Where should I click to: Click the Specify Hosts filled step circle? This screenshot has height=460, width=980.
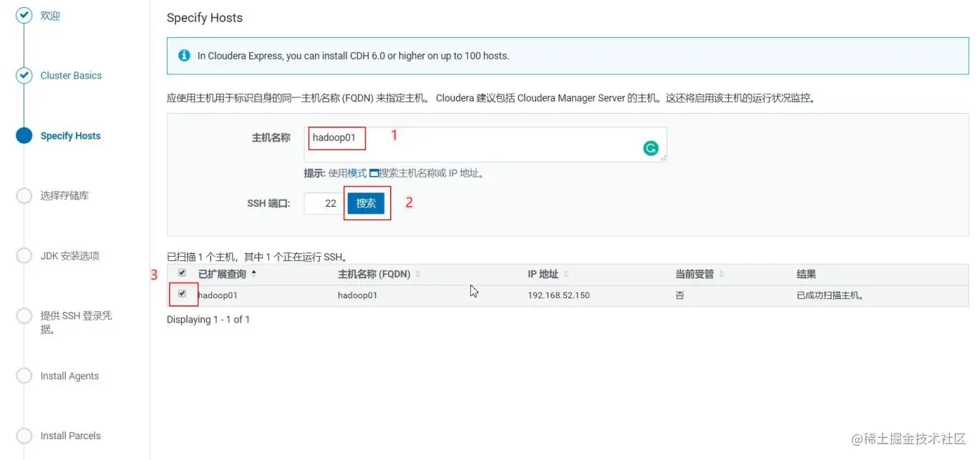(24, 136)
